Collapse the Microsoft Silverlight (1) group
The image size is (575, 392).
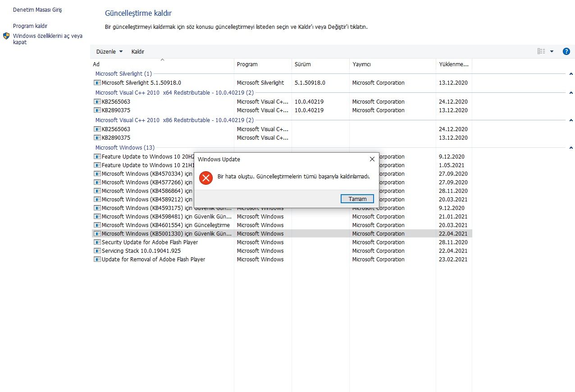pyautogui.click(x=571, y=74)
